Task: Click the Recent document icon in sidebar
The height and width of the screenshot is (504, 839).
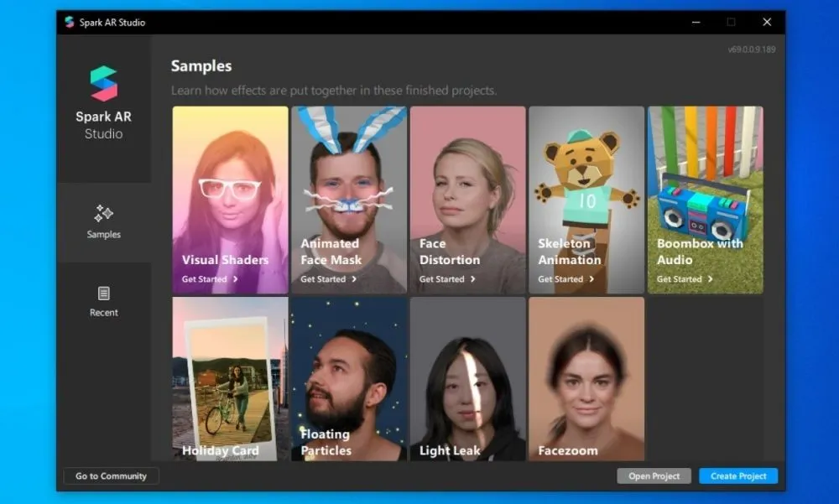Action: (103, 294)
